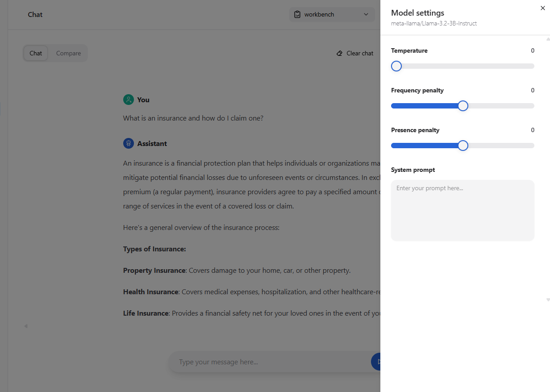
Task: Click the Model settings heading
Action: tap(417, 13)
